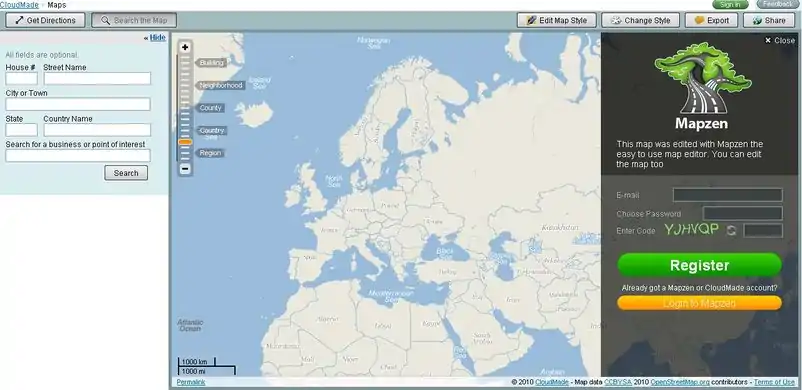Jump zoom to Region level

[210, 153]
